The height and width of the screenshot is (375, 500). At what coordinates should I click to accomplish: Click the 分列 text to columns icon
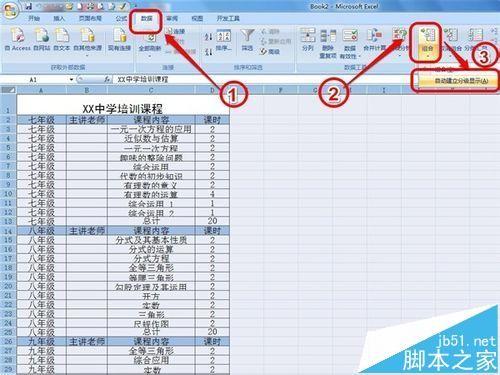point(308,35)
